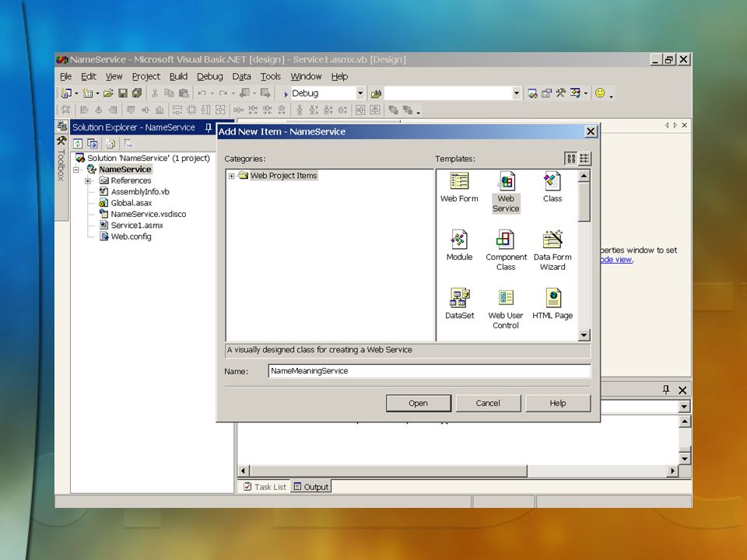Follow the code view link
This screenshot has width=747, height=560.
click(x=616, y=260)
